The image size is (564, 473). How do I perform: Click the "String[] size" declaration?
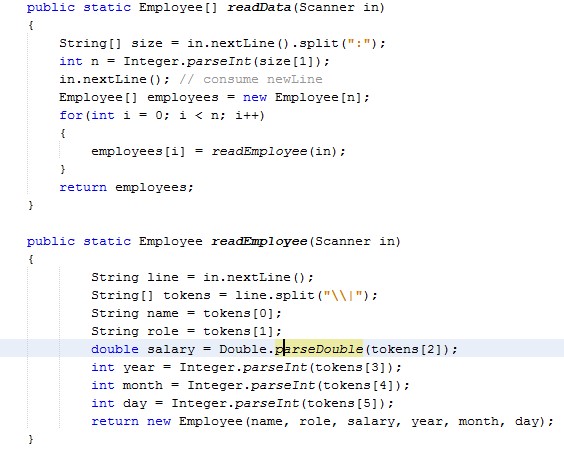[x=111, y=44]
